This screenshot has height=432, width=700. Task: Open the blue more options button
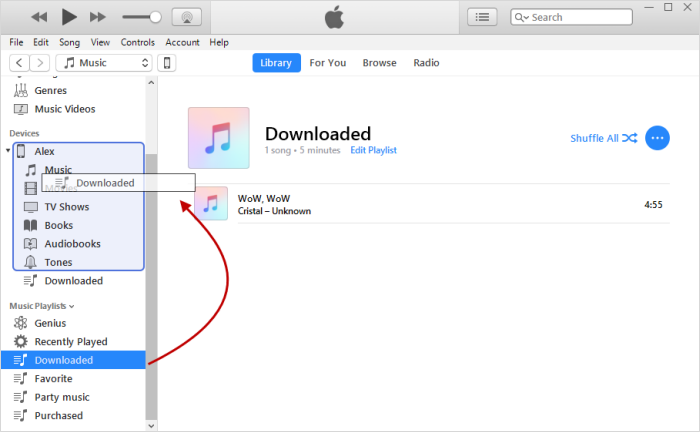coord(657,138)
